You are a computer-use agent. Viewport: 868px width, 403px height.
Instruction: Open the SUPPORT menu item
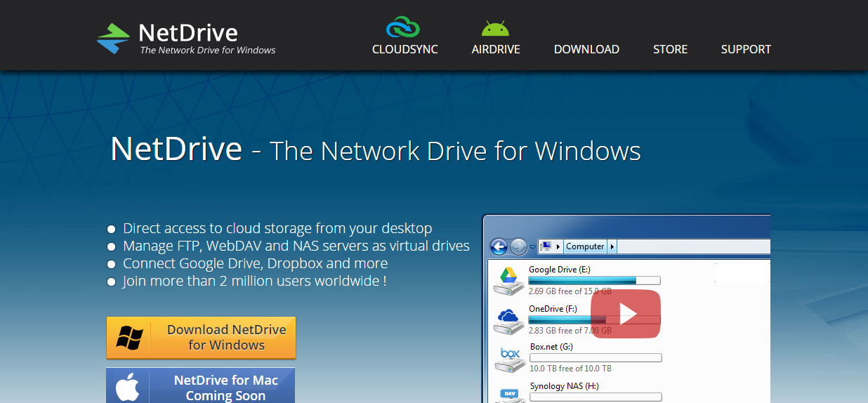[x=746, y=49]
